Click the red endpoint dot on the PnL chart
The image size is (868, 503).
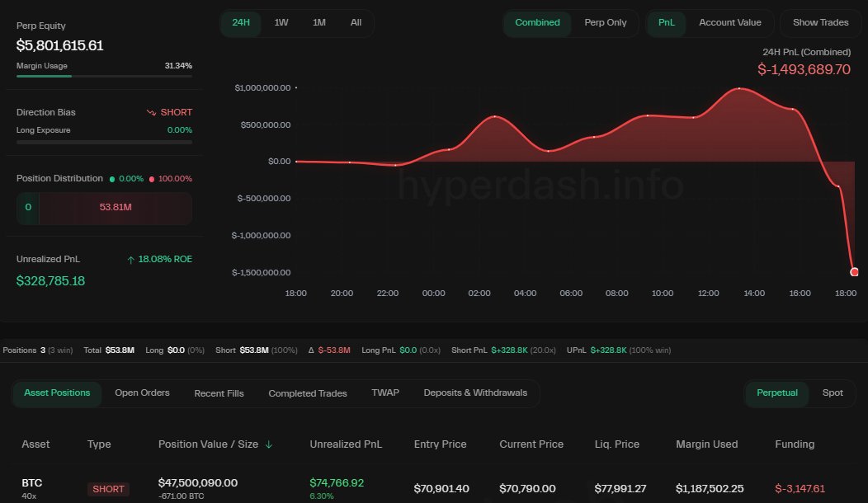pos(854,271)
